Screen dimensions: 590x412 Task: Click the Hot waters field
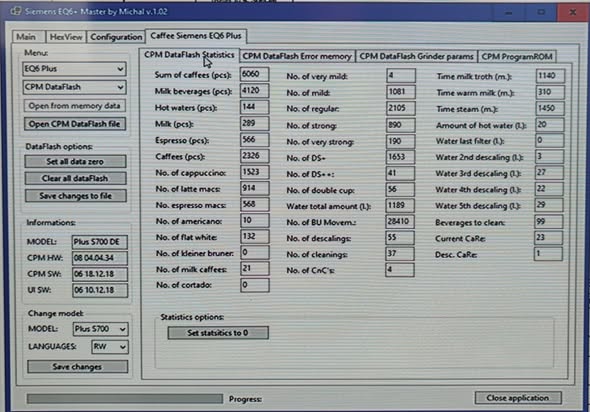(254, 107)
